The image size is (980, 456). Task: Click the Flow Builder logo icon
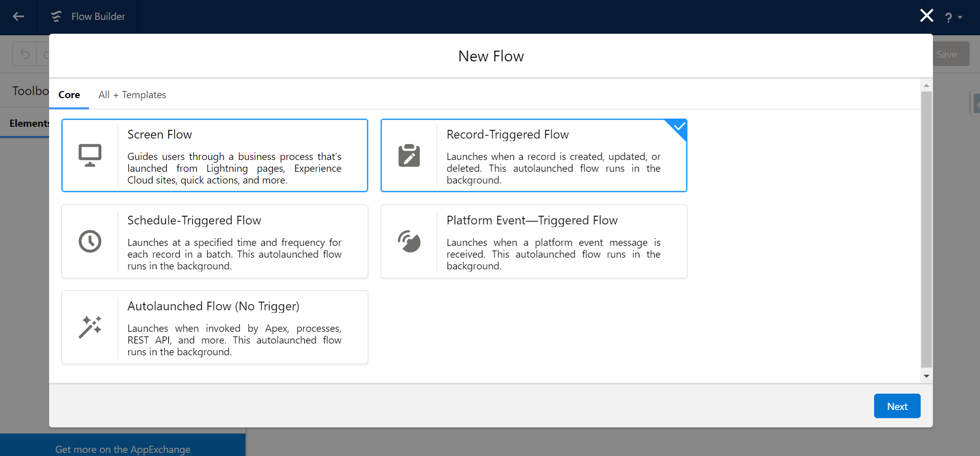[x=56, y=16]
